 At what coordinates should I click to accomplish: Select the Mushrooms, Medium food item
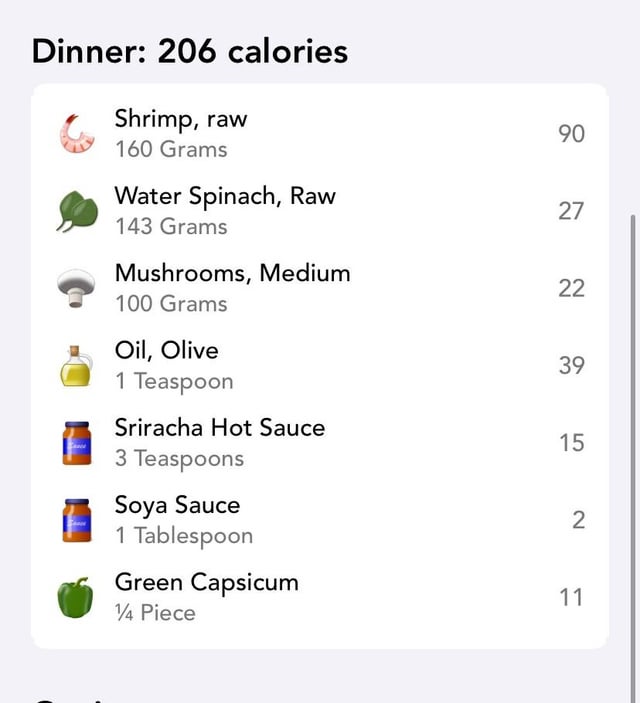click(320, 288)
